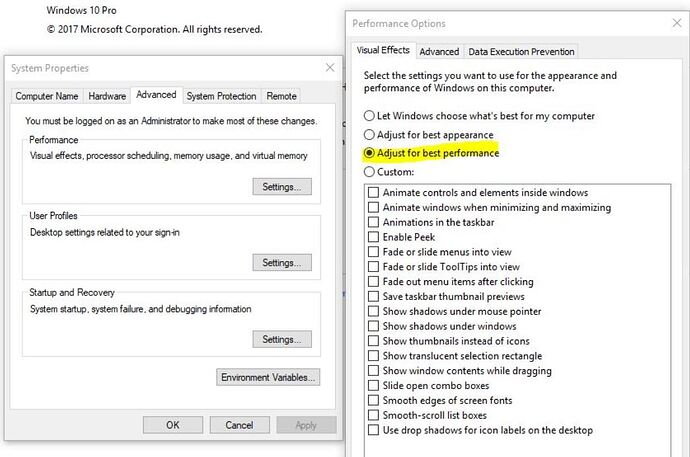The width and height of the screenshot is (690, 457).
Task: Select Let Windows choose what's best
Action: pos(370,116)
